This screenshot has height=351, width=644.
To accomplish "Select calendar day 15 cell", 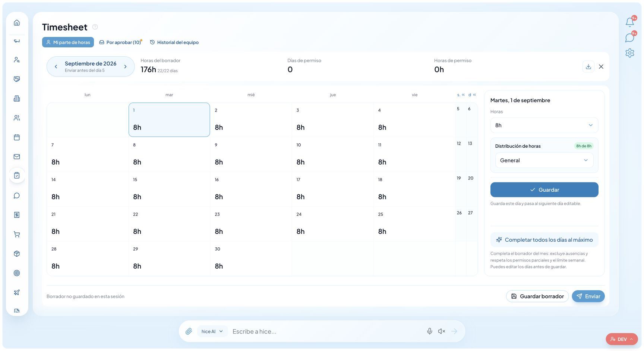I will pos(169,189).
